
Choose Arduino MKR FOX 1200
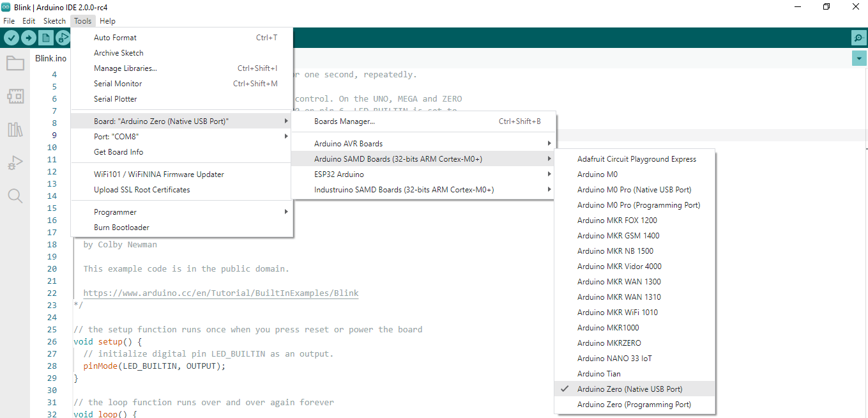pos(635,221)
